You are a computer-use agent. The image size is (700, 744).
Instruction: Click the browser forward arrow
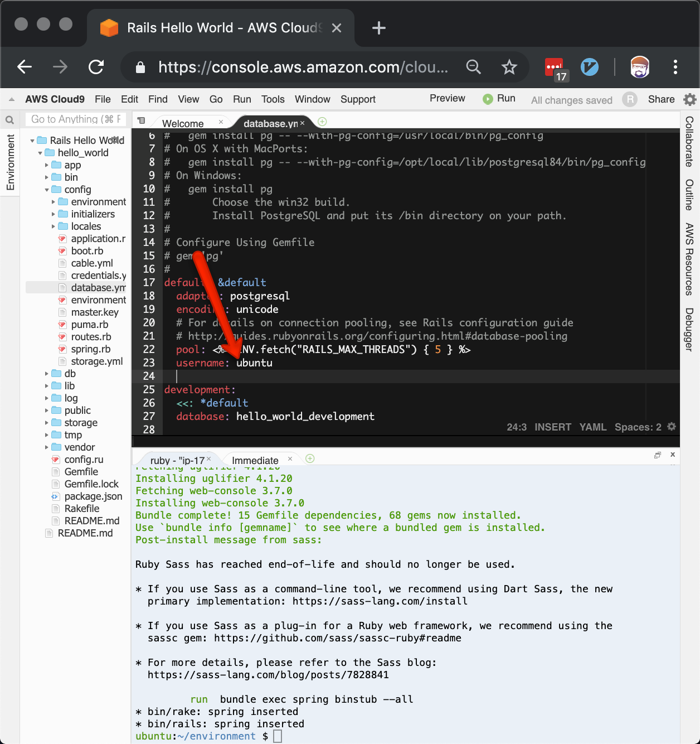[x=60, y=67]
